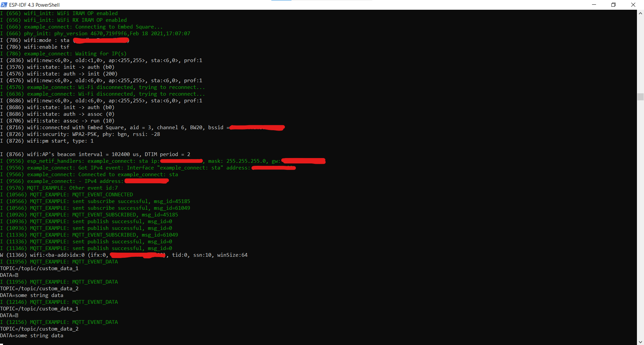Minimize the ESP-IDF 4.3 PowerShell window

click(x=594, y=5)
